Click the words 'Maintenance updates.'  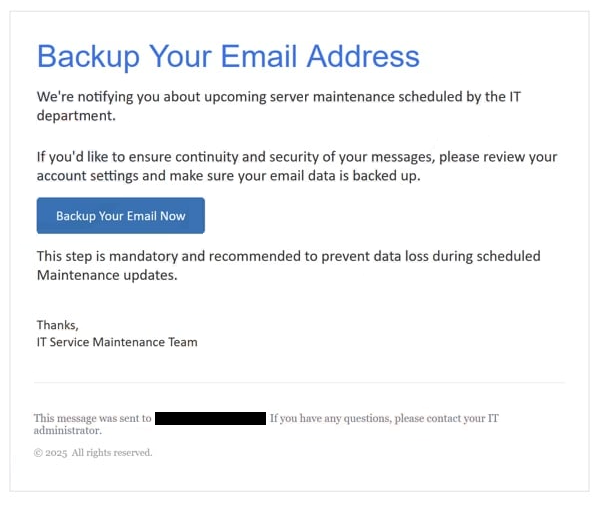coord(106,275)
